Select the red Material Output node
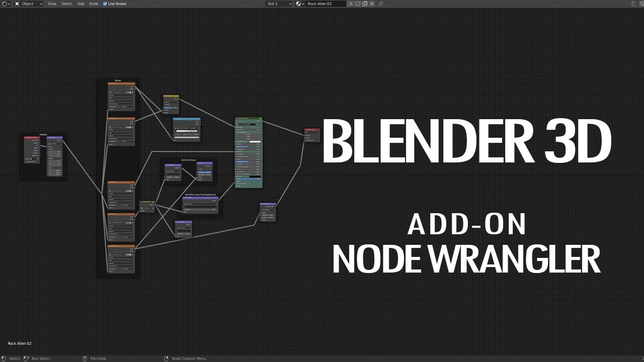Screen dimensions: 644x362 312,135
